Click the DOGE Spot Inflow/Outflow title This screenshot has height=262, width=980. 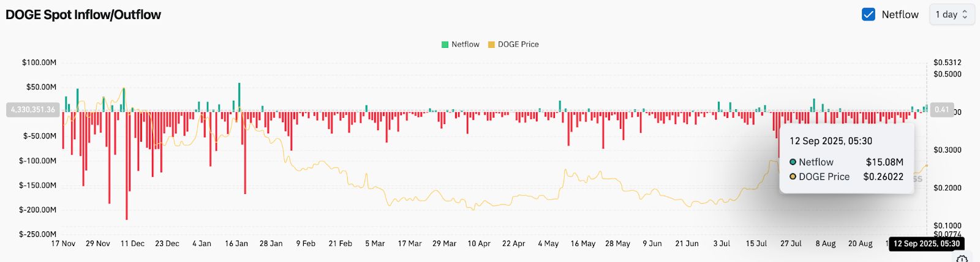coord(83,15)
